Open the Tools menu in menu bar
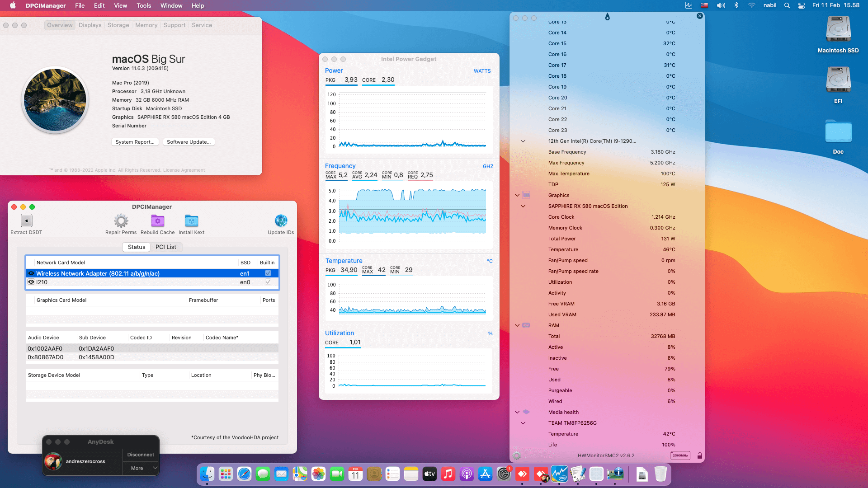This screenshot has width=868, height=488. [144, 5]
